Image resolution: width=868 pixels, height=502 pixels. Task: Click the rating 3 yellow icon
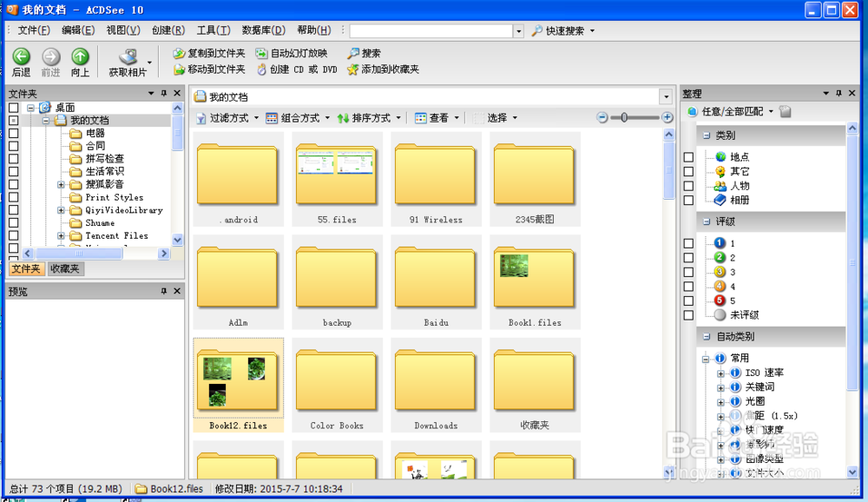point(720,272)
